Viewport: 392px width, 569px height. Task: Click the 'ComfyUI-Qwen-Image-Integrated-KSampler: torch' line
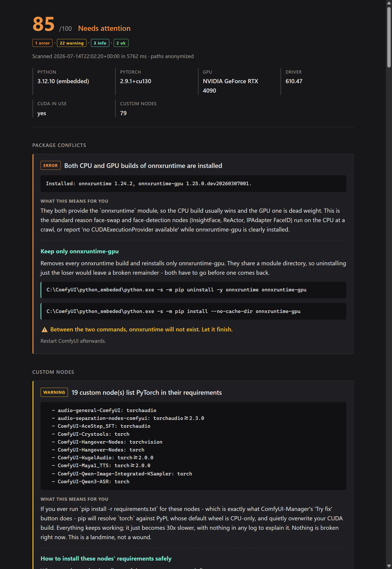tap(122, 474)
